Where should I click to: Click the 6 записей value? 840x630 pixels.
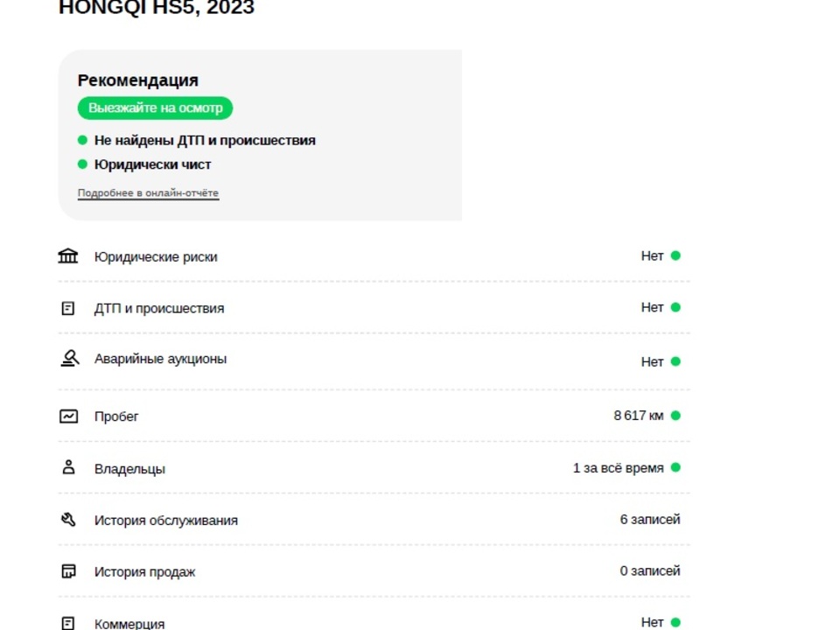(650, 520)
